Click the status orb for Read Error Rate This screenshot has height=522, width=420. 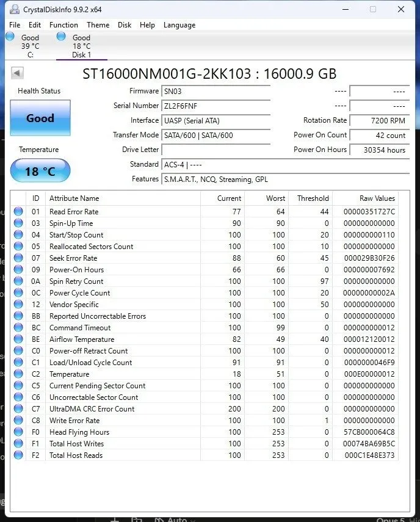(x=18, y=211)
